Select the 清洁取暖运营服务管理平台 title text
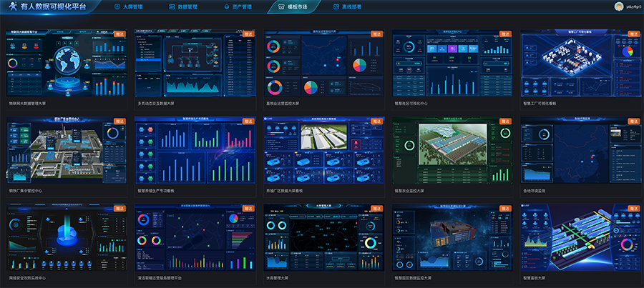644x288 pixels. click(x=160, y=278)
